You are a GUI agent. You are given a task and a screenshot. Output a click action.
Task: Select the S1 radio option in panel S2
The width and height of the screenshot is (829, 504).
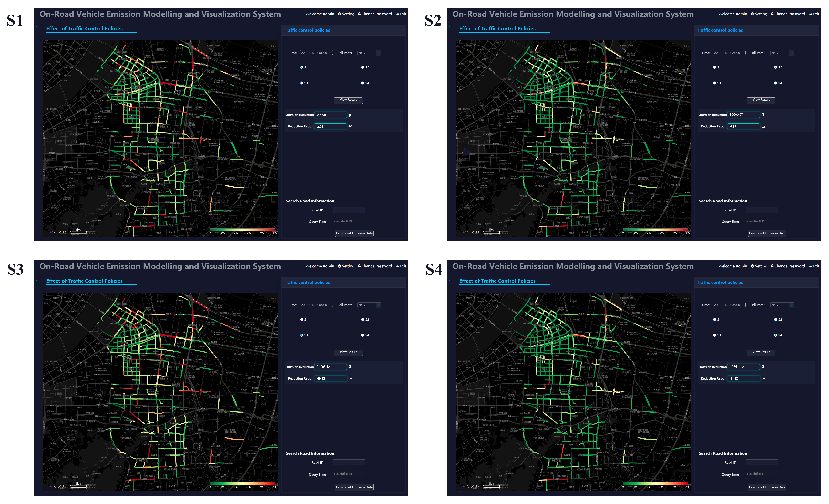715,67
